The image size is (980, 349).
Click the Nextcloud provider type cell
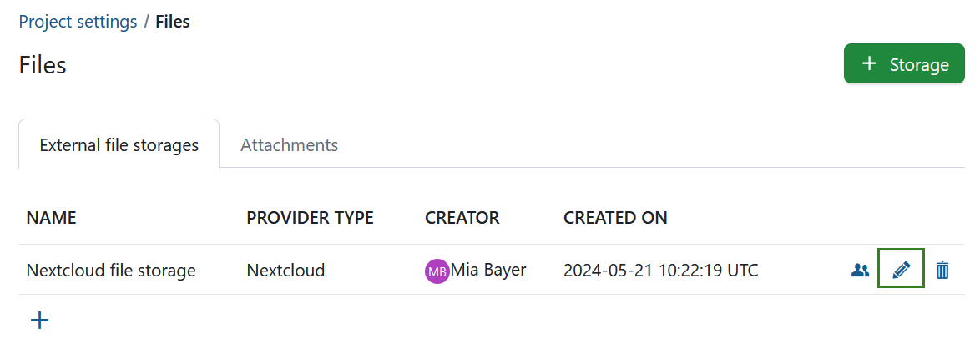(285, 271)
